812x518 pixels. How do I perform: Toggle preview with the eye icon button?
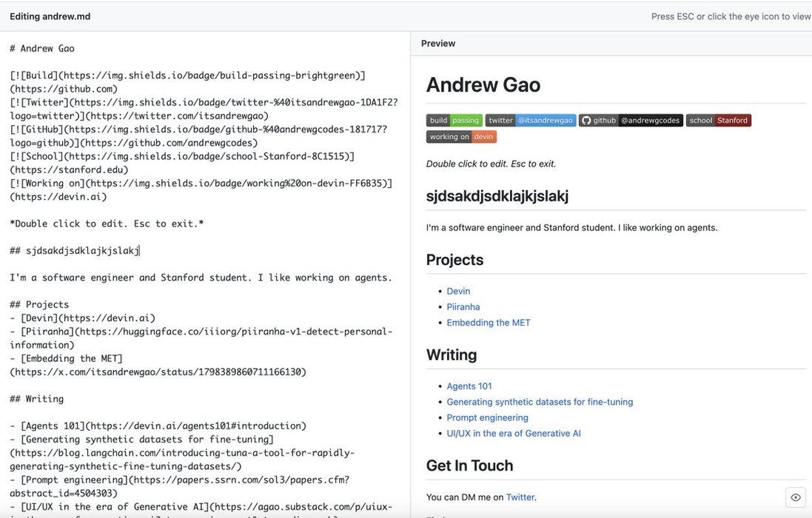pos(796,498)
